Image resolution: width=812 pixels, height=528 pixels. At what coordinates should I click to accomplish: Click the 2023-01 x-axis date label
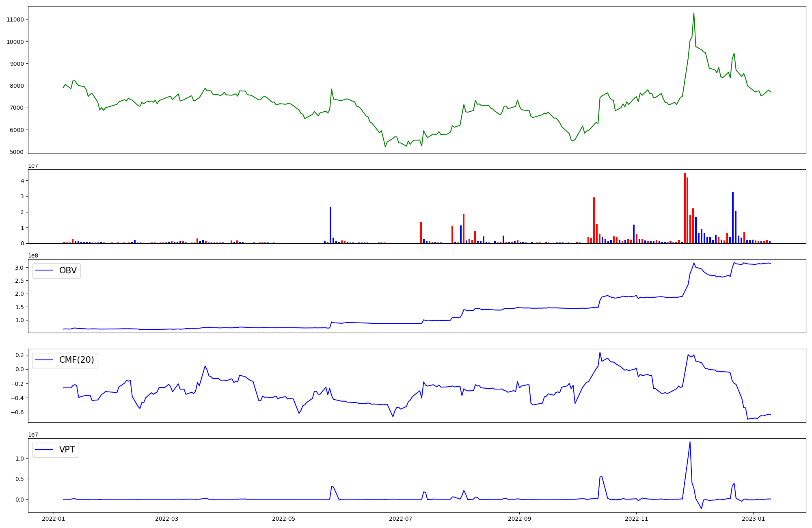(753, 519)
